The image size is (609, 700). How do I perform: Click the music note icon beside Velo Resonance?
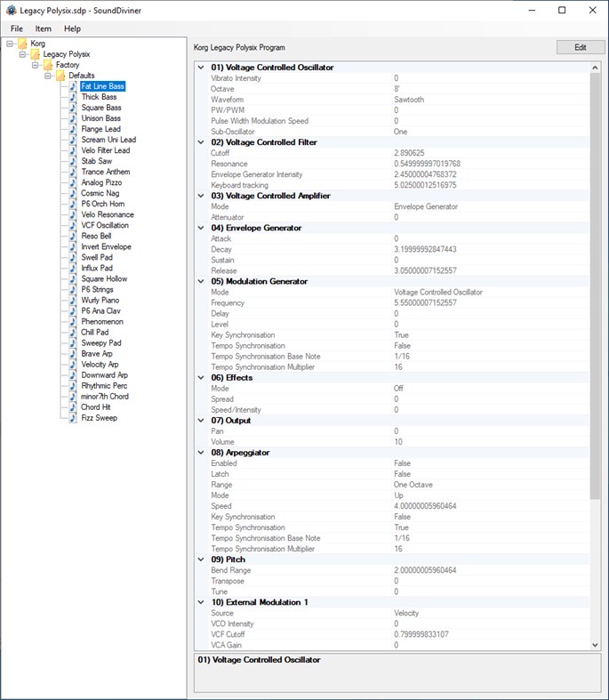coord(73,214)
